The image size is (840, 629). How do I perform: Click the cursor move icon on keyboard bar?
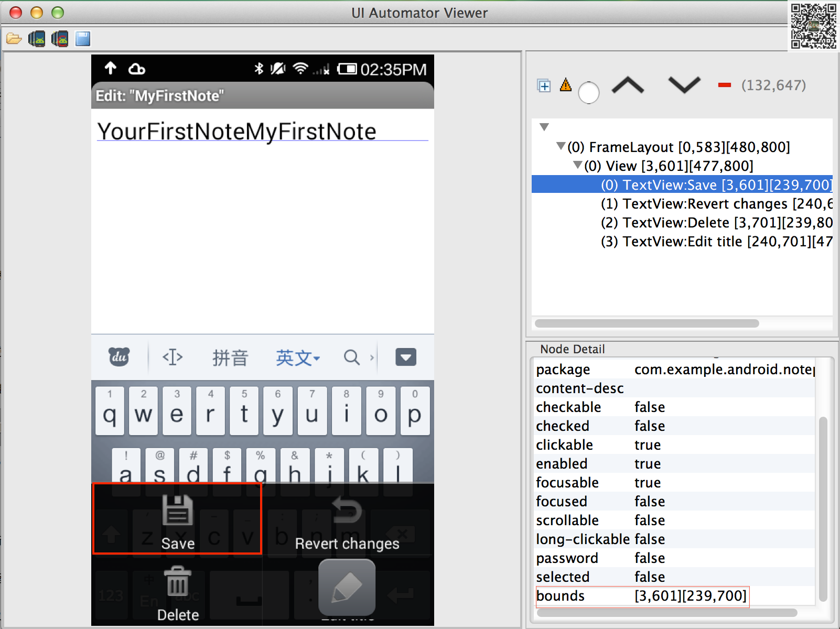173,357
